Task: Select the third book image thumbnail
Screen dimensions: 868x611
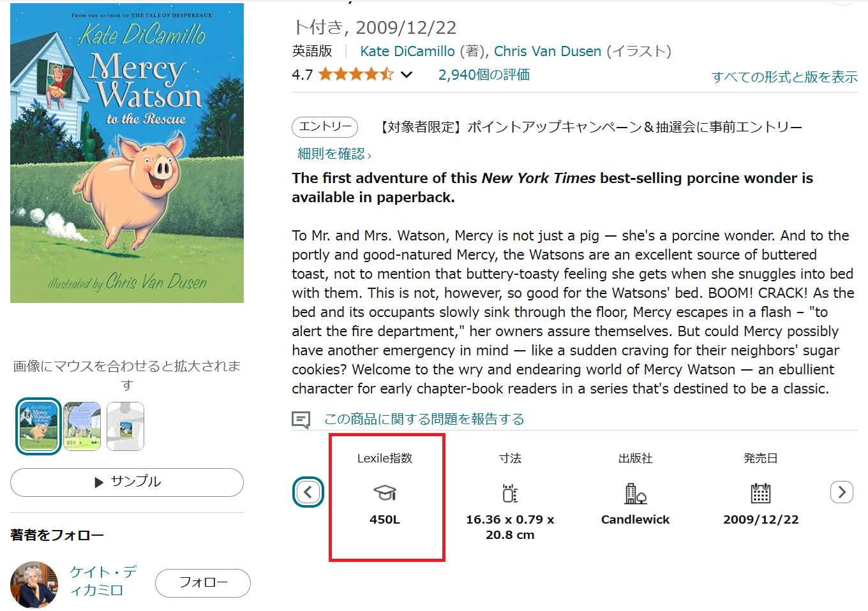Action: click(x=125, y=426)
